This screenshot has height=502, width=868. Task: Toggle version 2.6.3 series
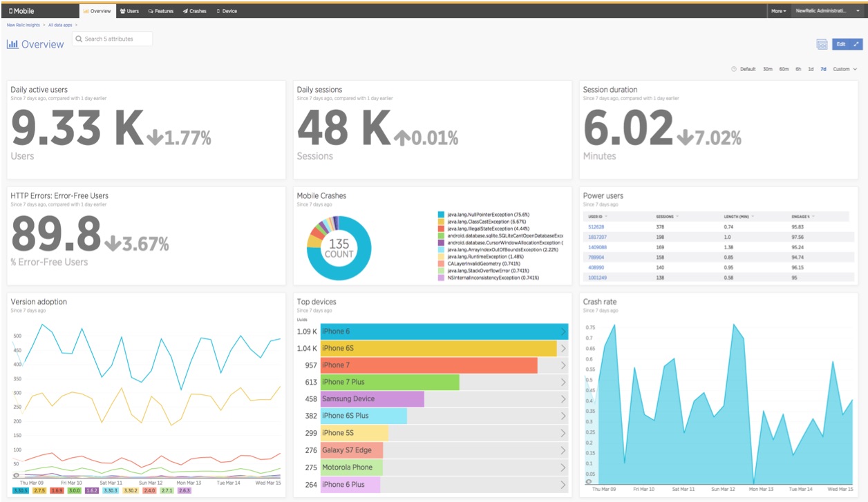click(185, 491)
